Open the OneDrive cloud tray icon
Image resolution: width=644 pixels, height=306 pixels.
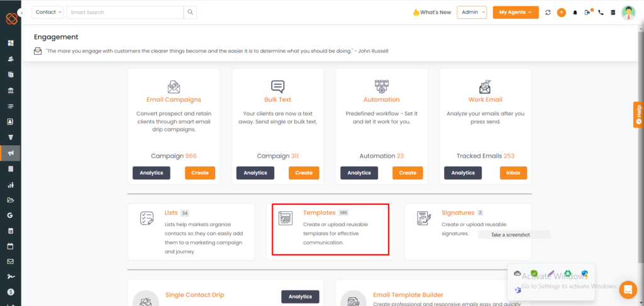(x=518, y=273)
